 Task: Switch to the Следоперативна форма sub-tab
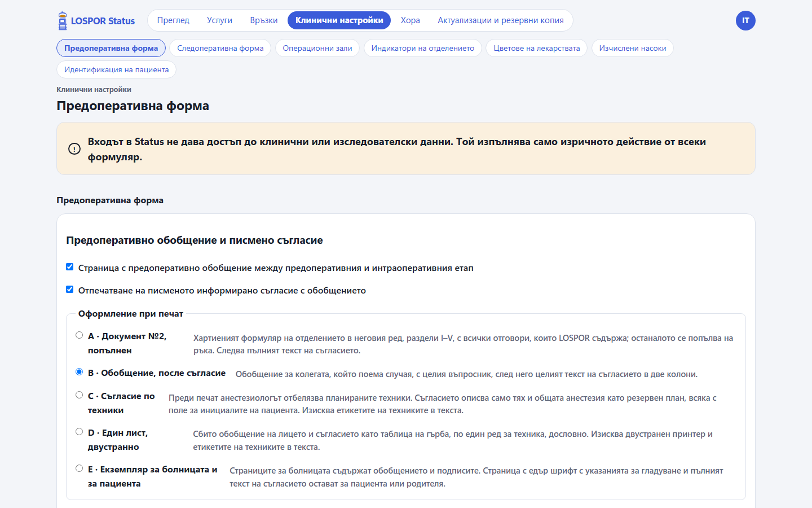pyautogui.click(x=220, y=48)
